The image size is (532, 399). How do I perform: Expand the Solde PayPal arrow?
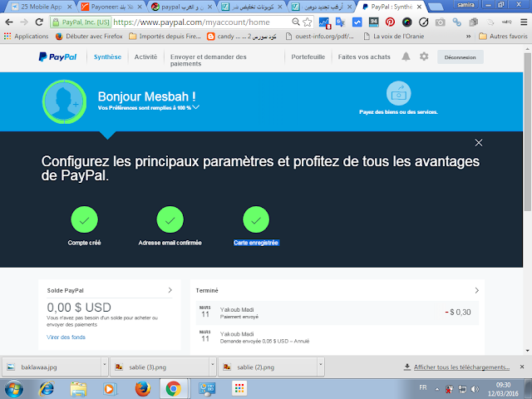pyautogui.click(x=170, y=290)
